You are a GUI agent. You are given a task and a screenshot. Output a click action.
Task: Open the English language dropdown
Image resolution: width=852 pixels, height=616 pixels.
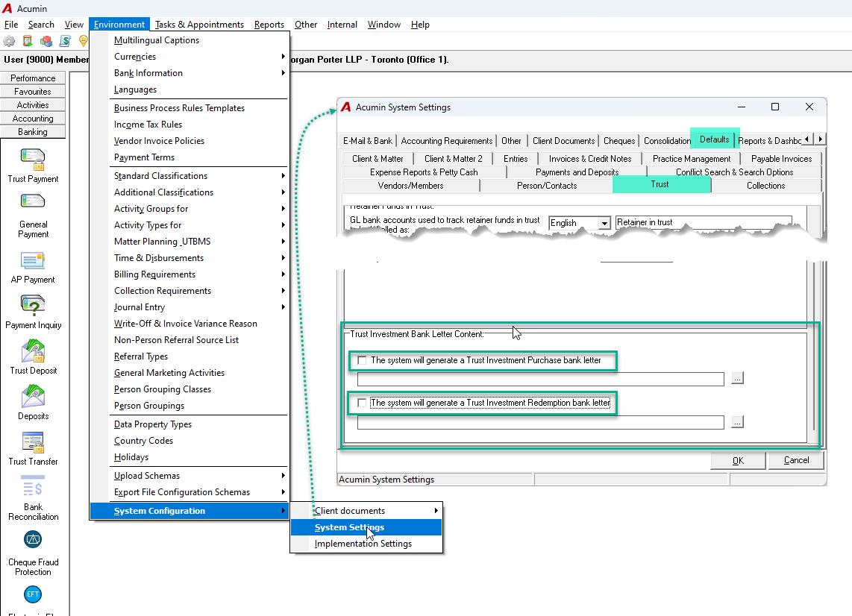(604, 223)
